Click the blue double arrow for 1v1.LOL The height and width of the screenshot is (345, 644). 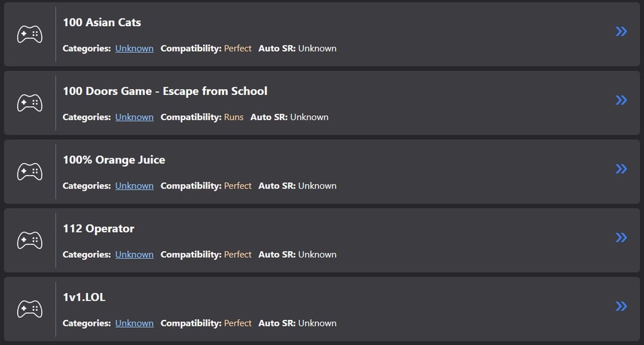click(x=621, y=306)
